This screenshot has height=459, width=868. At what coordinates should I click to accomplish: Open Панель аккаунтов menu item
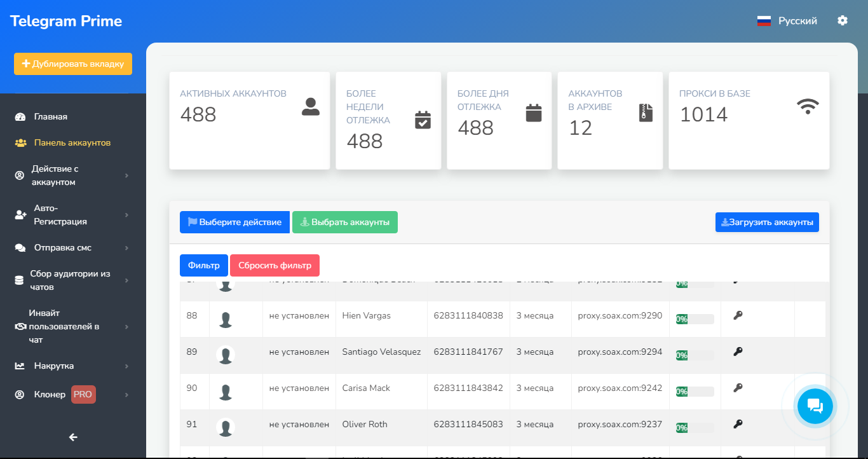72,143
